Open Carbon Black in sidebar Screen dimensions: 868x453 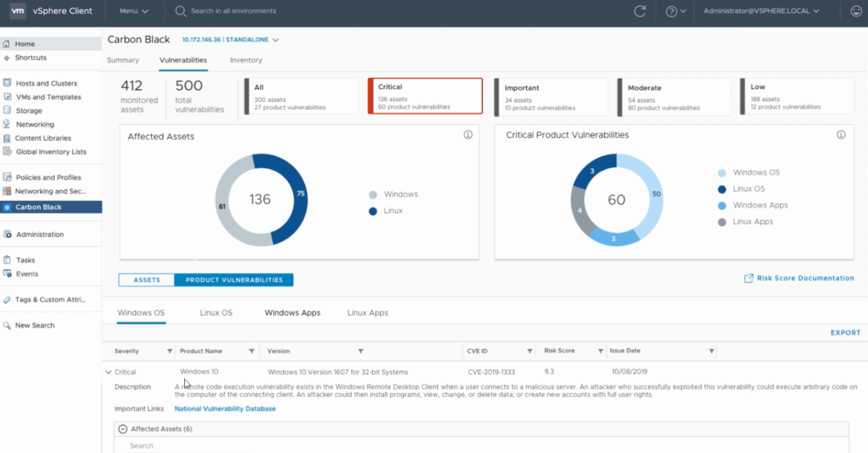pyautogui.click(x=51, y=207)
